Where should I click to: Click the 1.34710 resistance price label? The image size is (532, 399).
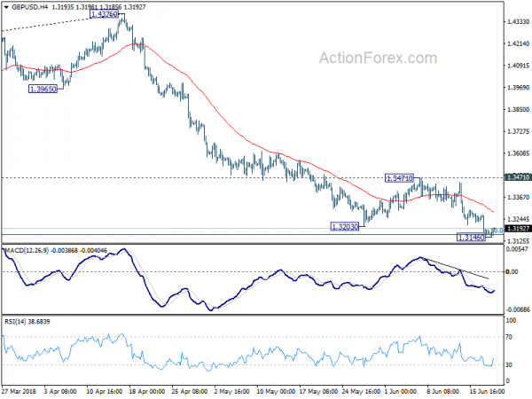click(399, 178)
